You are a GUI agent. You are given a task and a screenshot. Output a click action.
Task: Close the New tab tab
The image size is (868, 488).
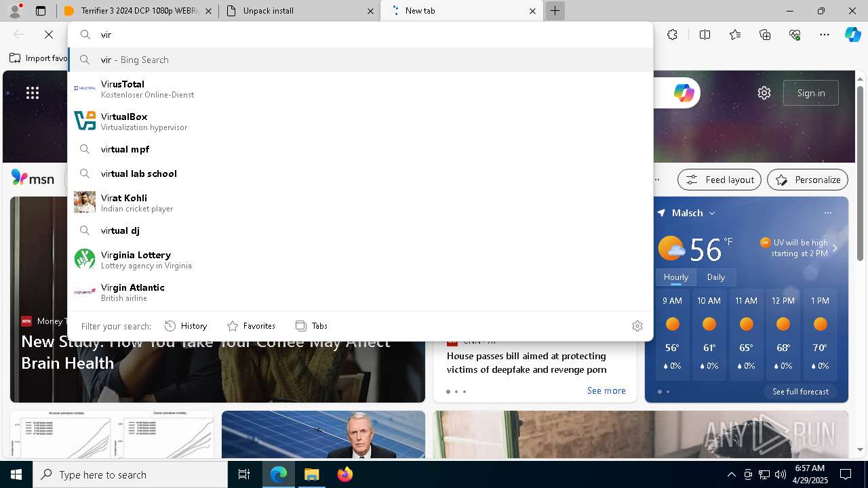pos(532,11)
